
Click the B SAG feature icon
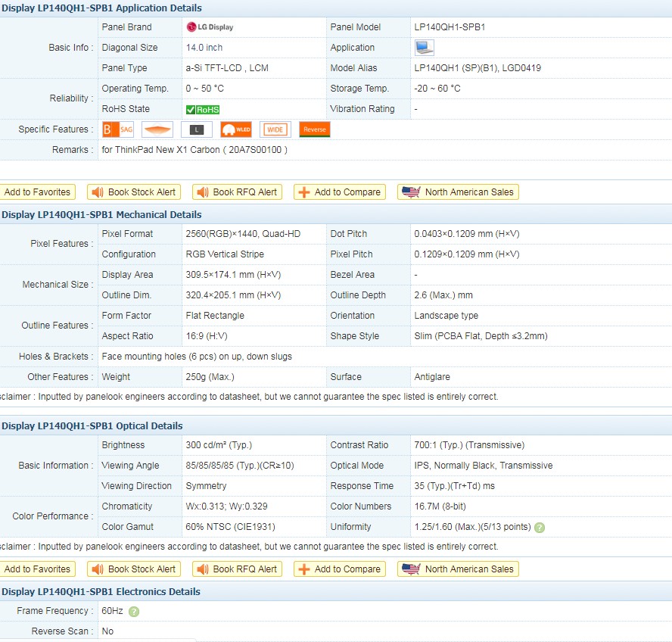click(x=118, y=129)
